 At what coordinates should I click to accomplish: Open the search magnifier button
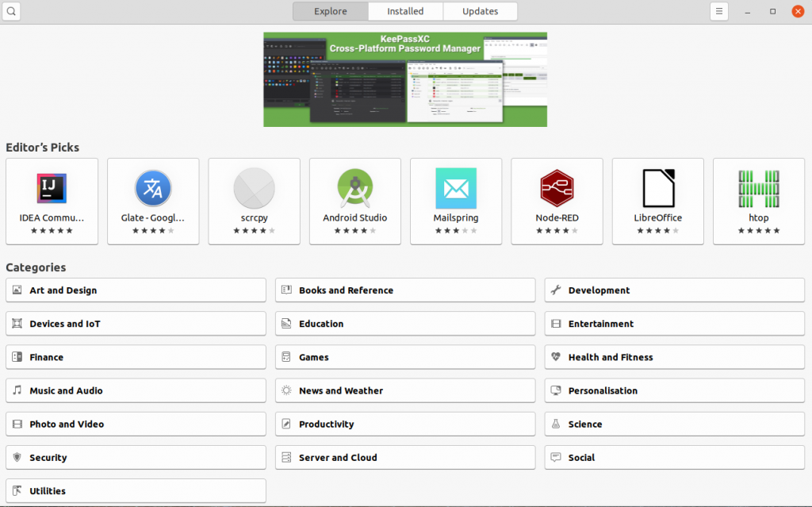(11, 11)
